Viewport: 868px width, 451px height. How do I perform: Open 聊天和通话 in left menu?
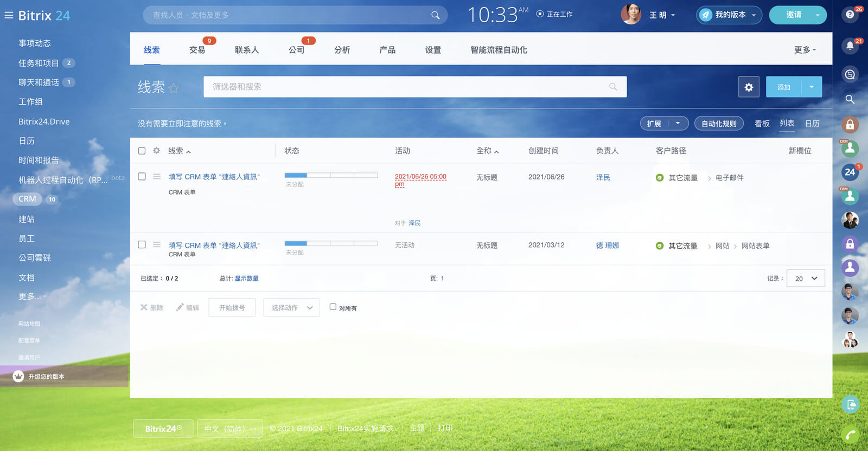coord(39,82)
